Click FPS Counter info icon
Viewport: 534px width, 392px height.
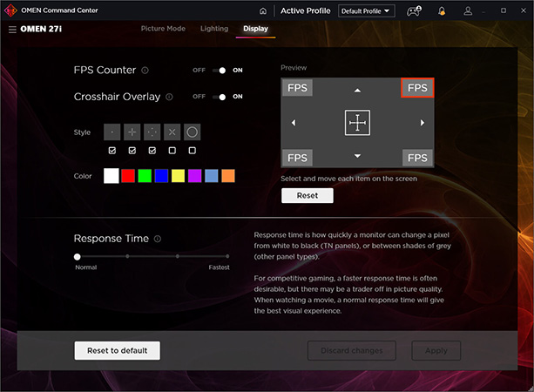(x=145, y=71)
